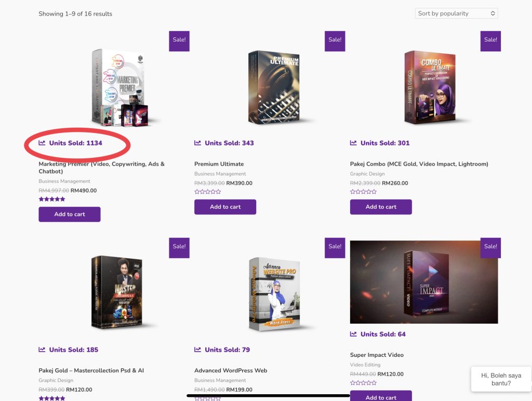Open Premium Ultimate product title link

(219, 164)
